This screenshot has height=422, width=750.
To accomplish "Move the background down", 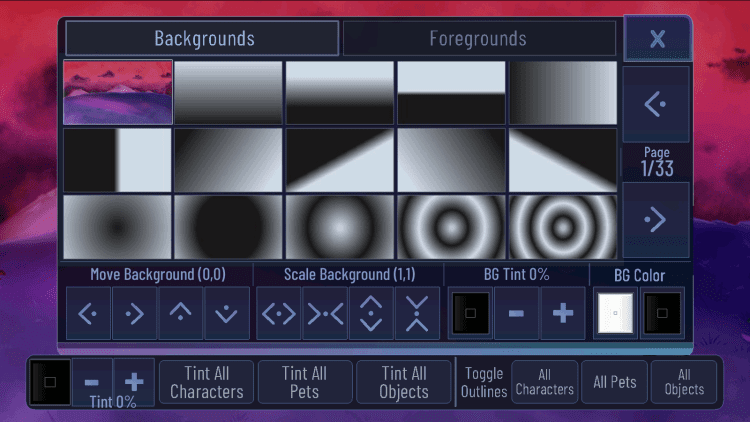I will coord(227,314).
